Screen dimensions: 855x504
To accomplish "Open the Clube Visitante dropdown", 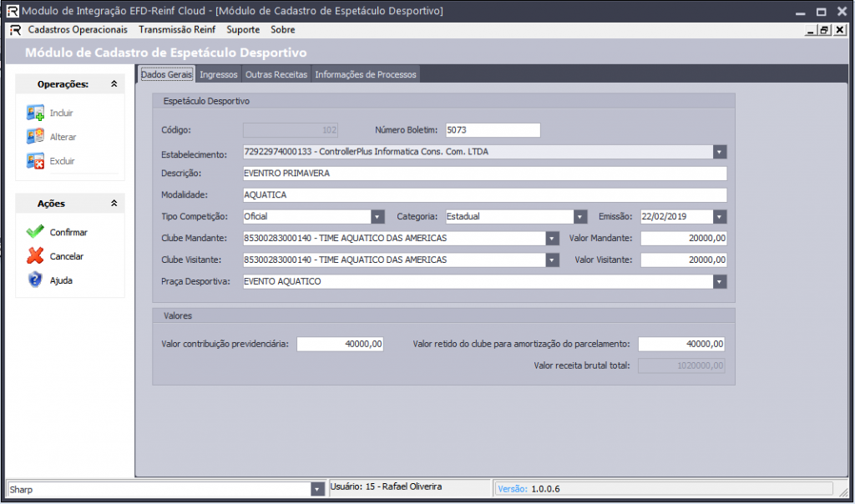I will pos(553,260).
